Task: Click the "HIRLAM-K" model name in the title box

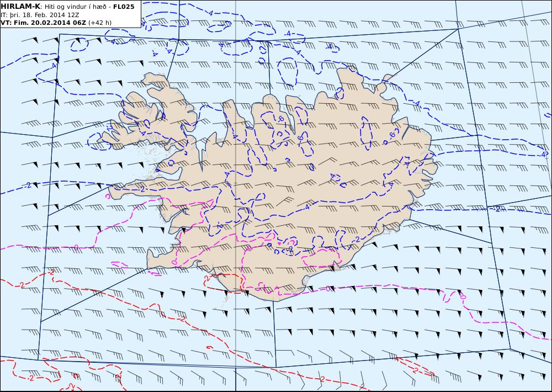Action: click(x=20, y=7)
